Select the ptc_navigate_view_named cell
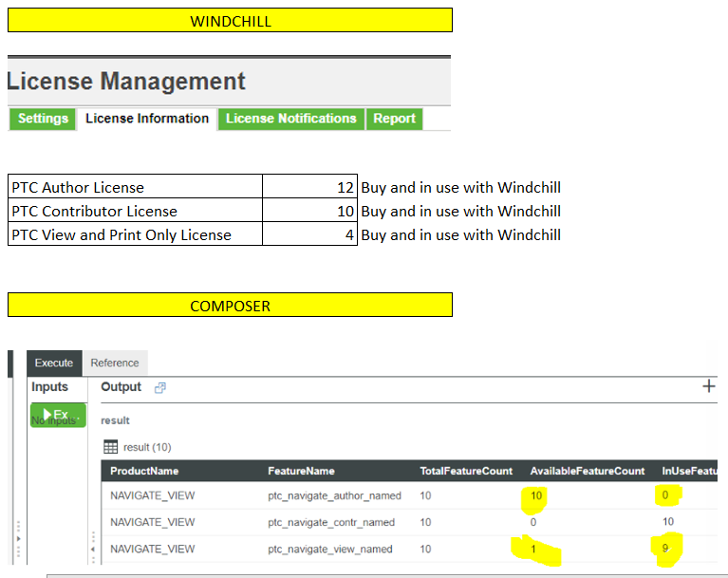This screenshot has width=728, height=578. [330, 550]
